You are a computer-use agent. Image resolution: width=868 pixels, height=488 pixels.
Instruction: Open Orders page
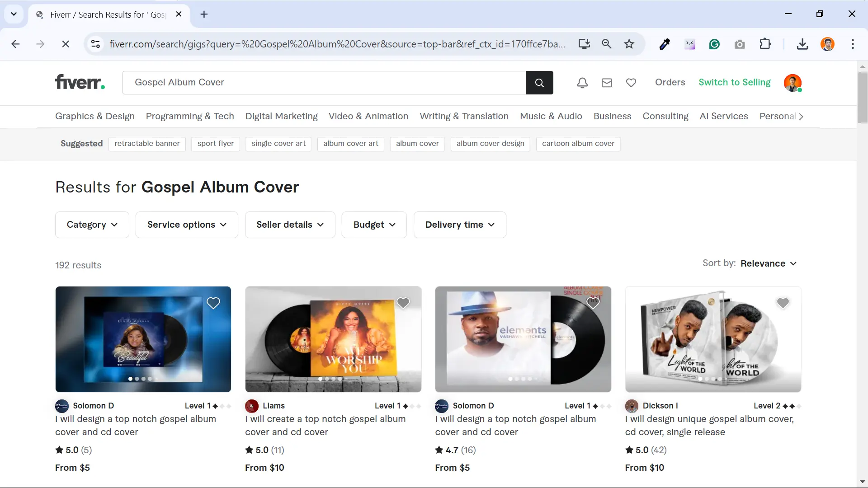point(670,82)
